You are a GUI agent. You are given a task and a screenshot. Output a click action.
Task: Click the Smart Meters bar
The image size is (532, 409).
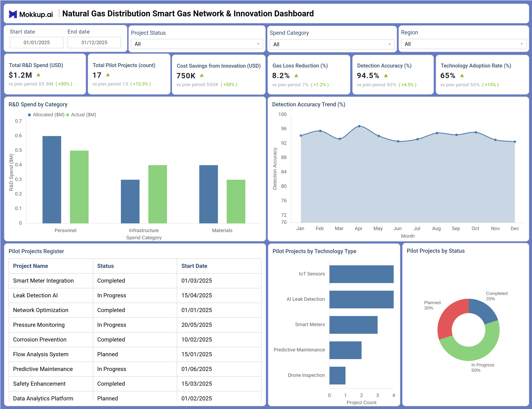(353, 325)
